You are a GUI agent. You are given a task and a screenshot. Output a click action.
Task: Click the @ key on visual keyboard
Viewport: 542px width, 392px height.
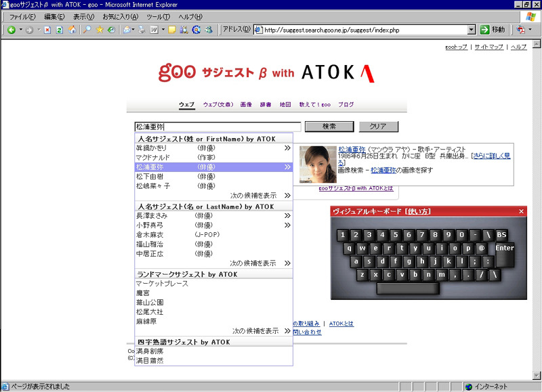482,248
